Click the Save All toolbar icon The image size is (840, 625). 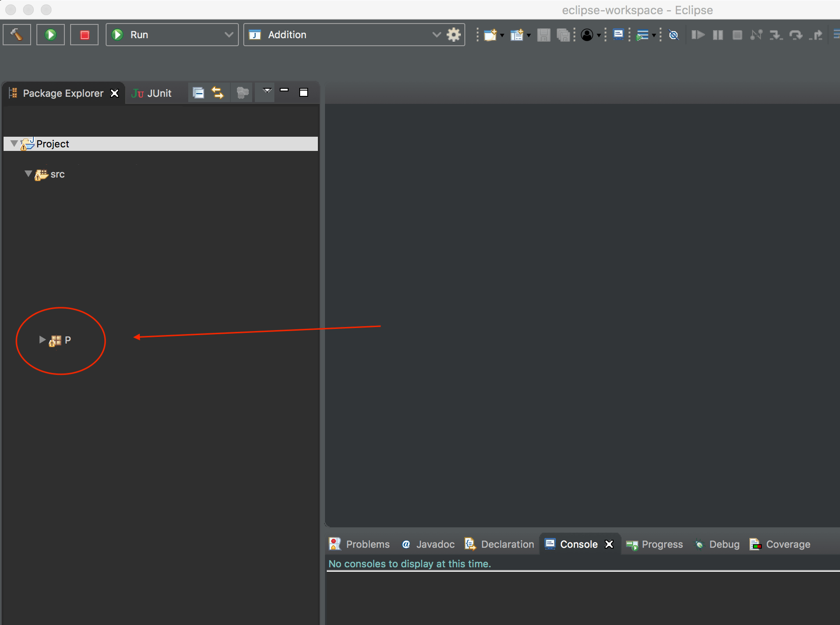click(563, 35)
